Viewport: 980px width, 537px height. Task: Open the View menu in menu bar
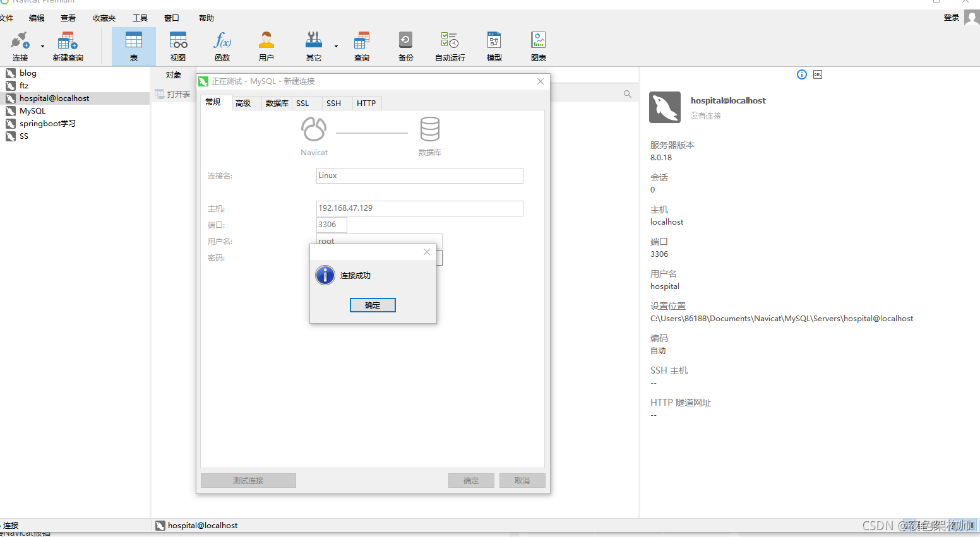[x=68, y=18]
